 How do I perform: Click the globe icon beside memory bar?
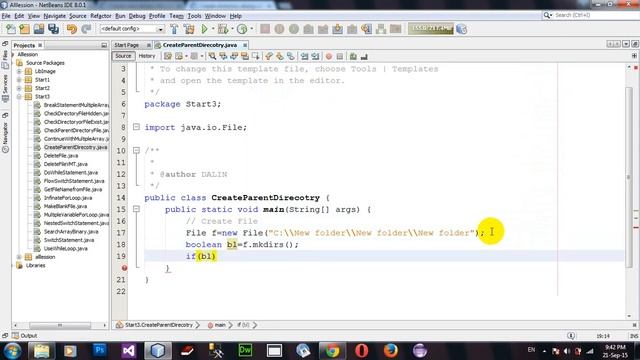[x=462, y=29]
